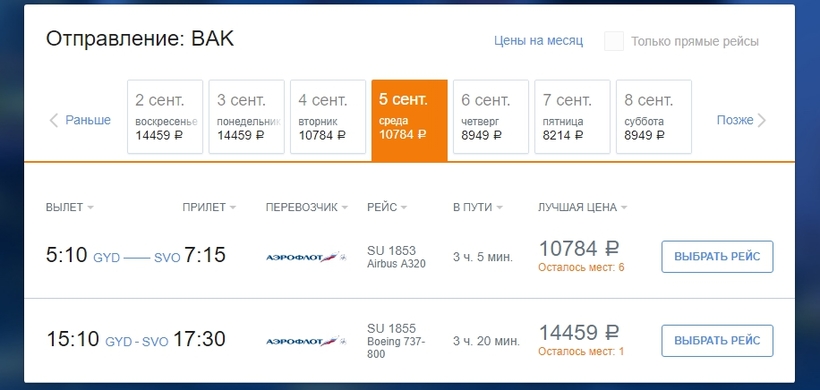The width and height of the screenshot is (820, 390).
Task: Sort by ЛУЧШАЯ ЦЕНА column arrow
Action: 623,208
